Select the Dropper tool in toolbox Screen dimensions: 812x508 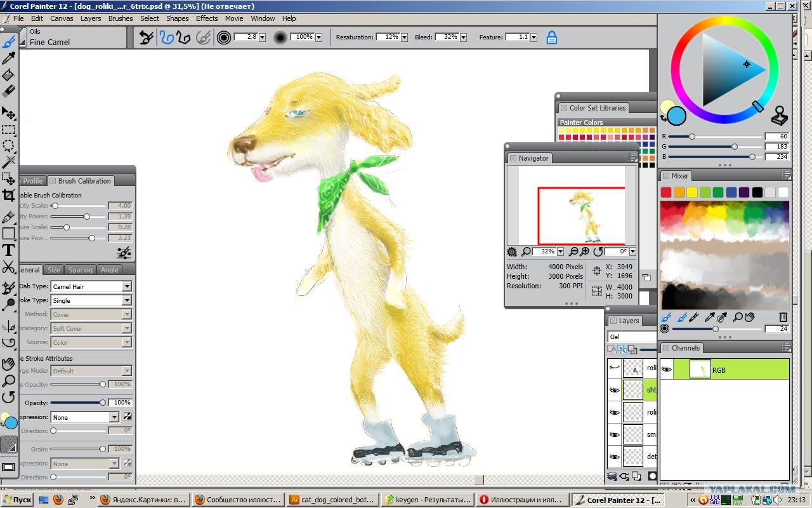tap(8, 58)
